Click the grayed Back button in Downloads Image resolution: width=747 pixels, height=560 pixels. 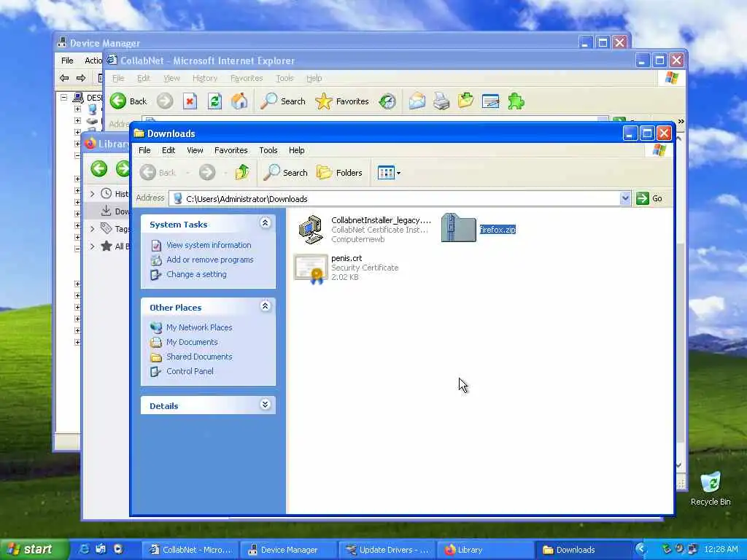(158, 172)
